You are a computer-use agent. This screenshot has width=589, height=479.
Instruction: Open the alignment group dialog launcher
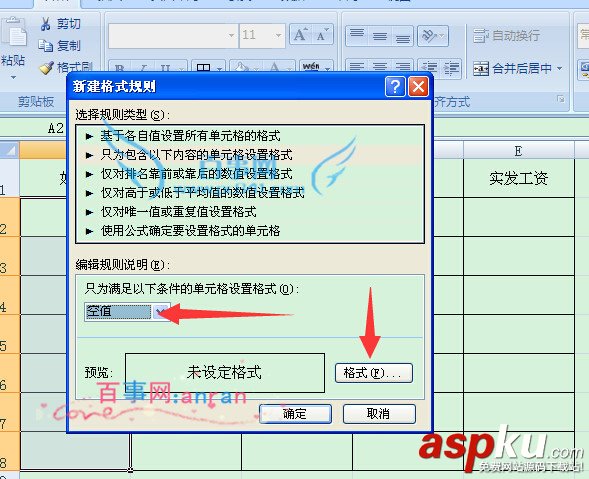click(560, 99)
